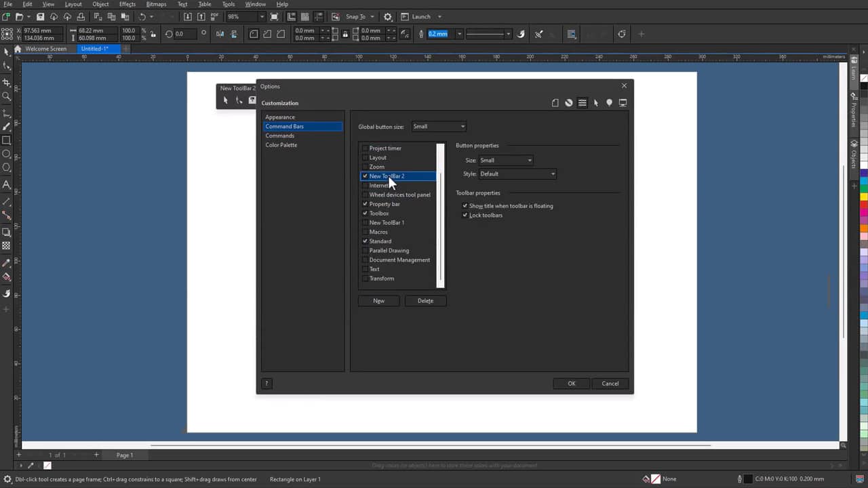Select the Pick tool in the toolbox
This screenshot has height=488, width=868.
point(7,52)
